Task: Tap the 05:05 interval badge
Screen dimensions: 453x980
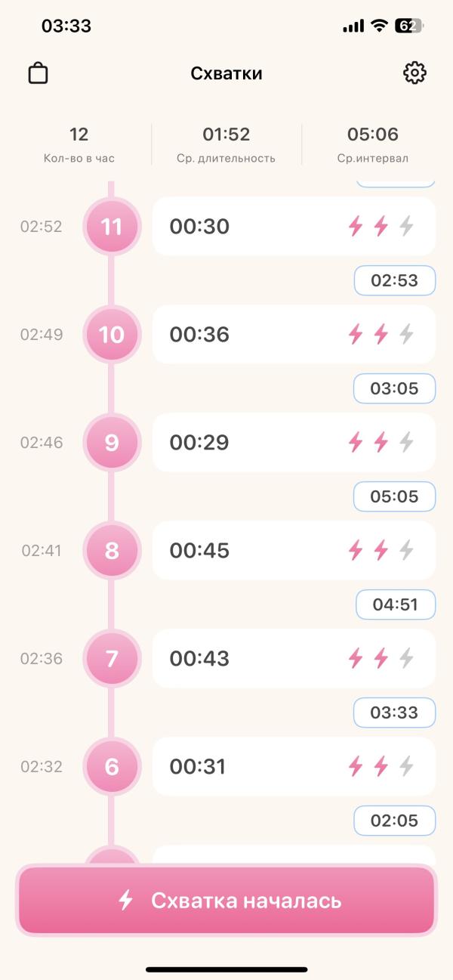Action: pos(395,496)
